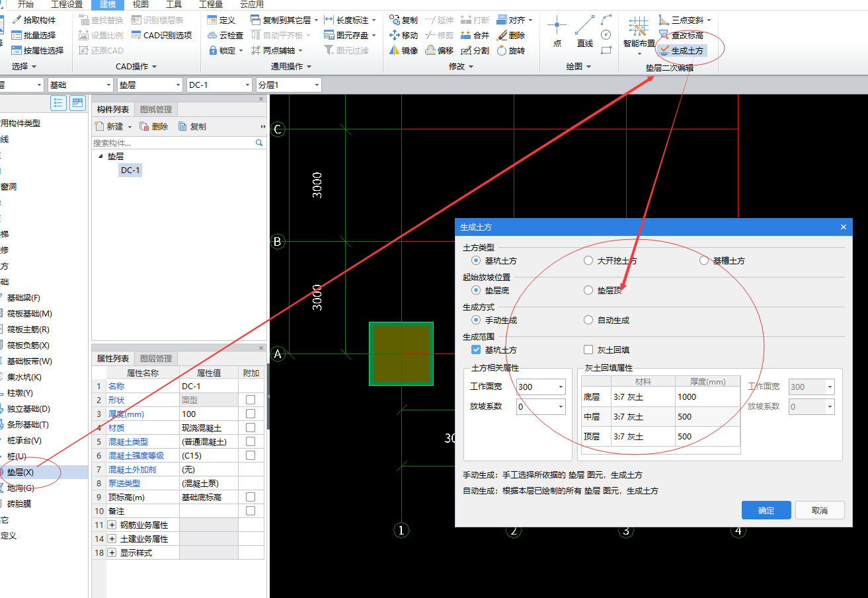Image resolution: width=868 pixels, height=598 pixels.
Task: Click the 删除 tool in 修改 group
Action: pos(510,35)
